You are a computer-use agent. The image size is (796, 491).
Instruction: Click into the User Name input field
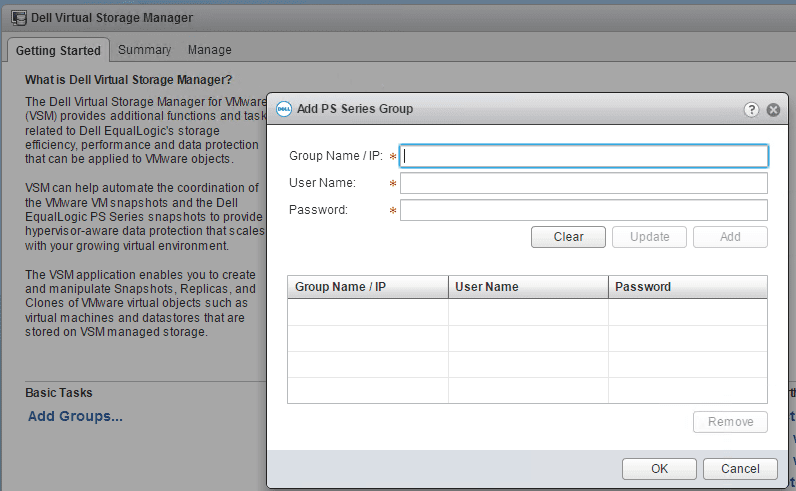[x=584, y=183]
